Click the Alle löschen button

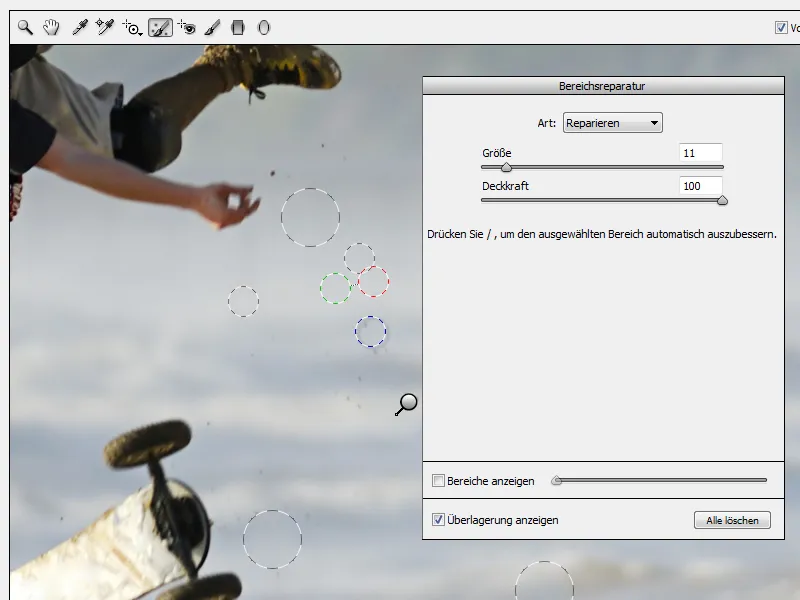point(732,520)
